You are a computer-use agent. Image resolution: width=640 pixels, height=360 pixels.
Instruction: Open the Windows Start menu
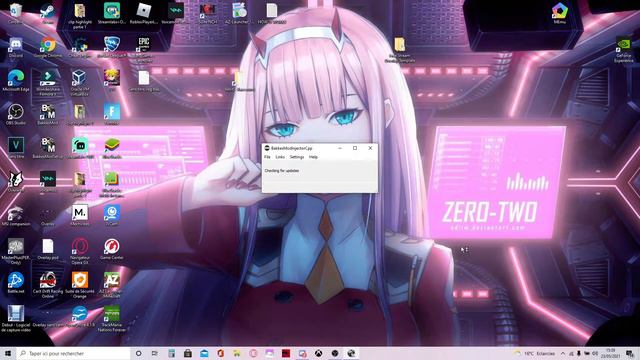click(x=8, y=353)
